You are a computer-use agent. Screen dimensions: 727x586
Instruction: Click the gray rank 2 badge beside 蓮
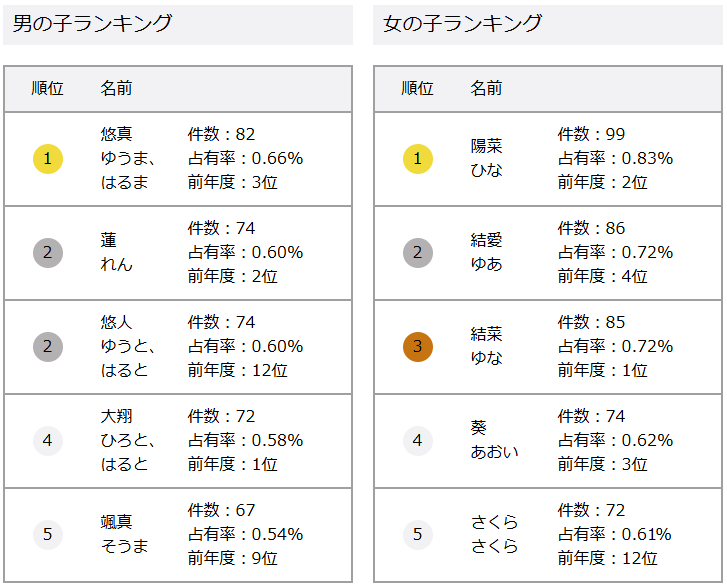(x=48, y=252)
